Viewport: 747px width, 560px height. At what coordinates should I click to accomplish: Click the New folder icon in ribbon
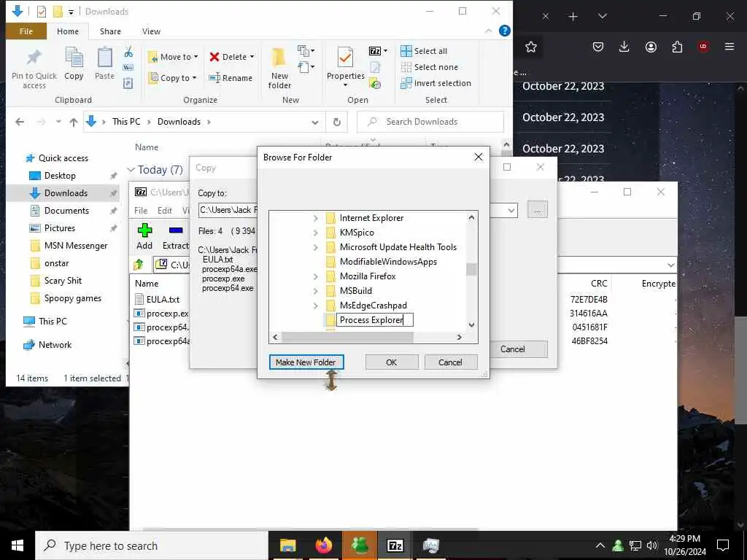click(x=279, y=58)
